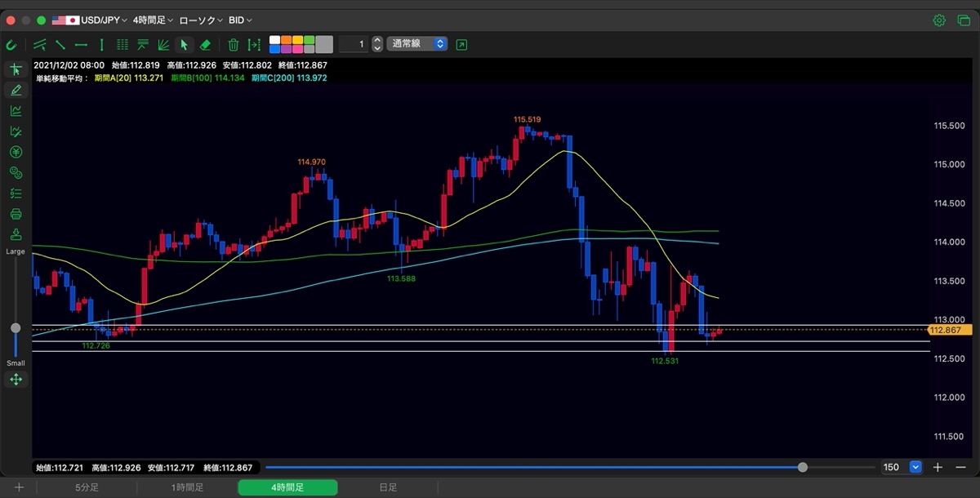Delete drawings with the trash icon
The image size is (980, 498).
click(x=234, y=44)
